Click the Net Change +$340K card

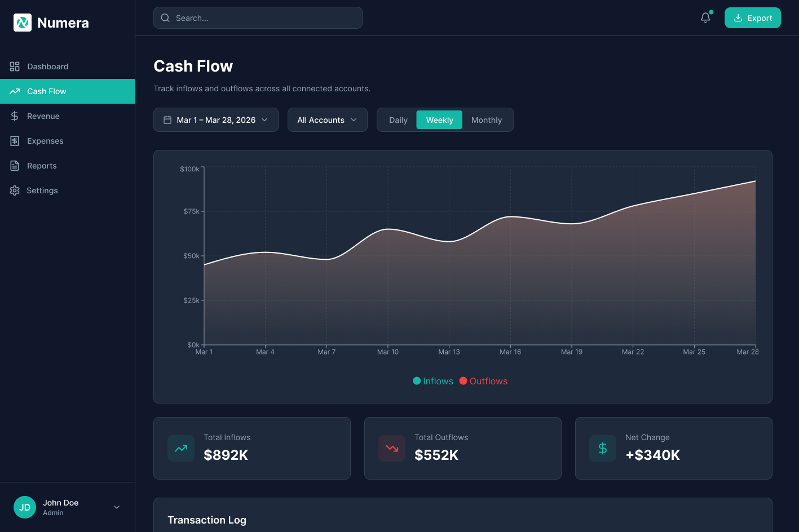[x=674, y=449]
